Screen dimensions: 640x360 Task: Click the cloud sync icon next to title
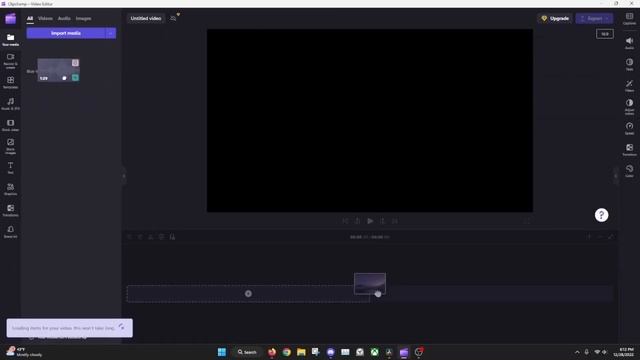tap(173, 18)
